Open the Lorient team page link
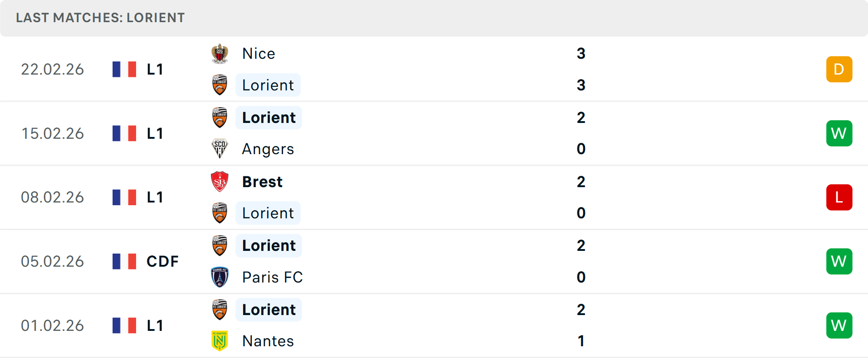This screenshot has height=358, width=868. point(268,85)
